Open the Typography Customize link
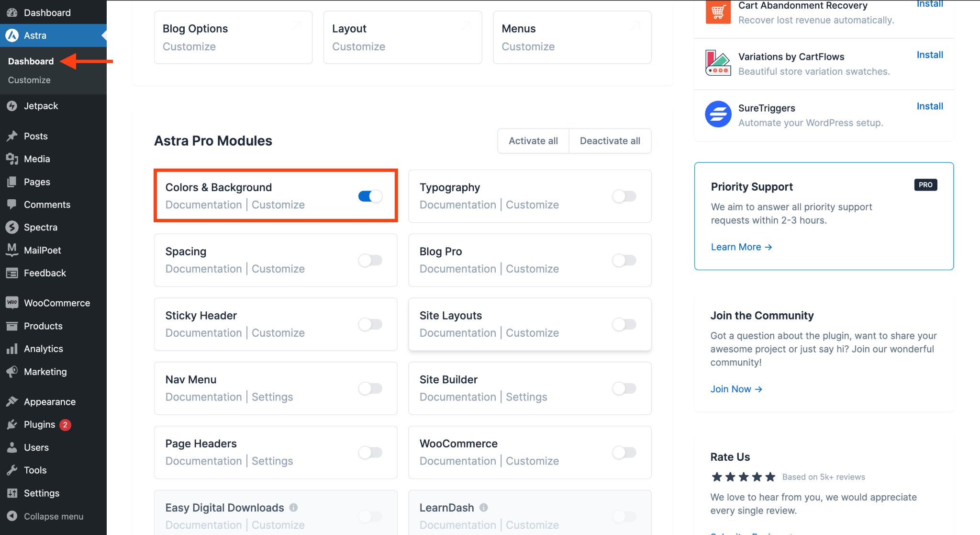The width and height of the screenshot is (980, 535). coord(532,205)
